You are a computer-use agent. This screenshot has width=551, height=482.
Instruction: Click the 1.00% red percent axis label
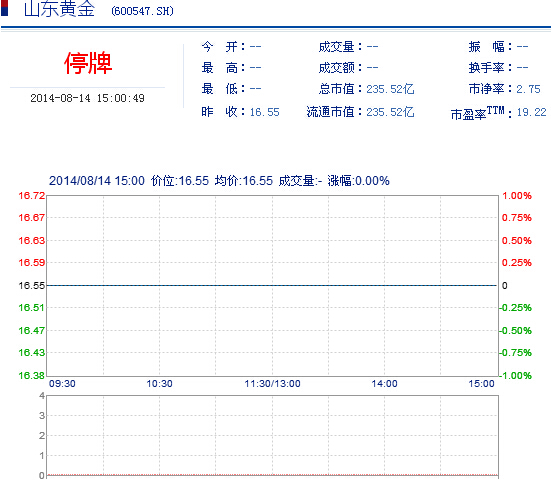tap(517, 196)
